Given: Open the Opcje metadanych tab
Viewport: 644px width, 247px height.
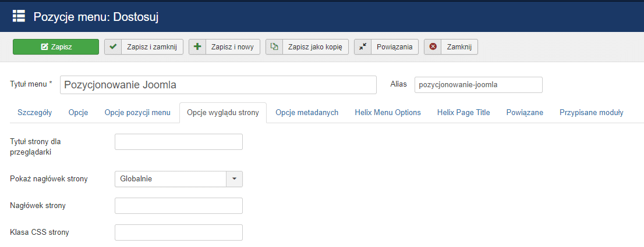Looking at the screenshot, I should (x=307, y=113).
